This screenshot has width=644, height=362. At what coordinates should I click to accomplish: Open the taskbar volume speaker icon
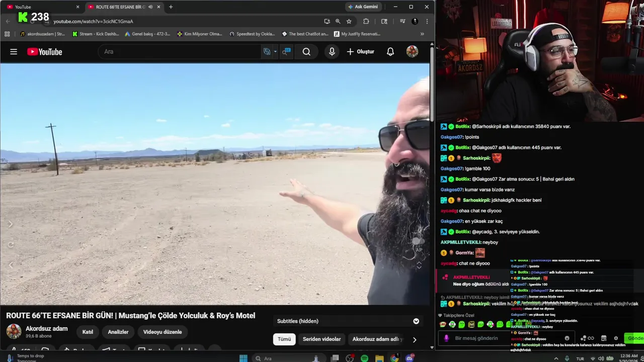(x=601, y=358)
